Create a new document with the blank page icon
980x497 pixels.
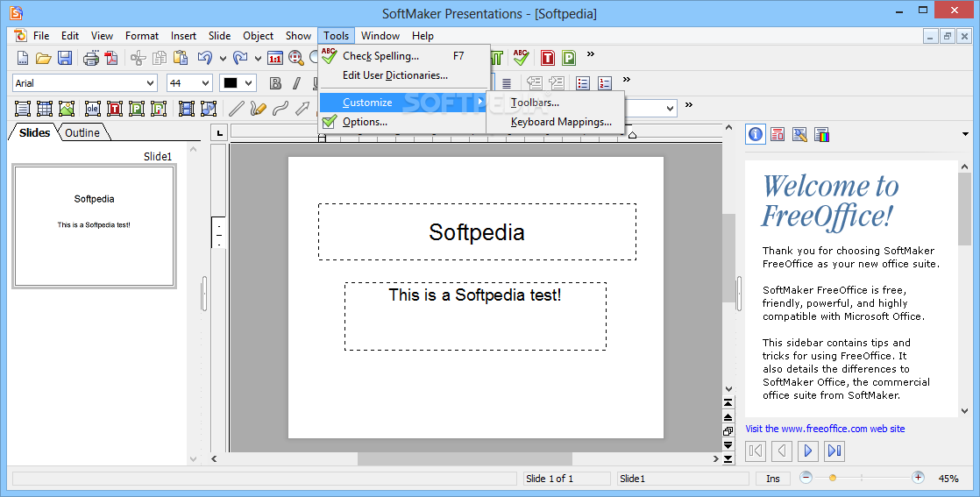coord(23,58)
